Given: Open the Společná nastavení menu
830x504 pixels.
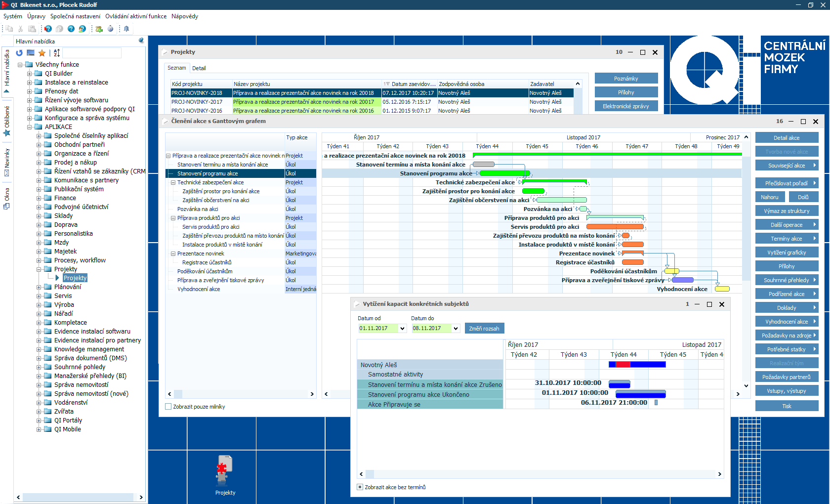Looking at the screenshot, I should coord(75,16).
